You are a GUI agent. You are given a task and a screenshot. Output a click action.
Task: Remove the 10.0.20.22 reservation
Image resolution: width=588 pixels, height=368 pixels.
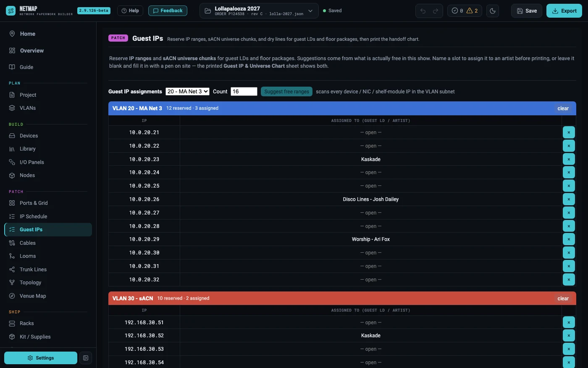pos(569,146)
